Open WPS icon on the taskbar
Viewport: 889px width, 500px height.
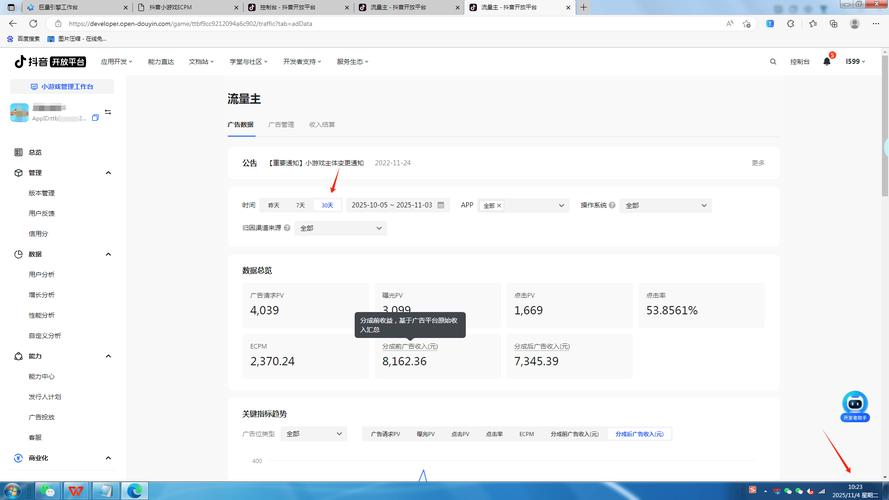coord(75,490)
